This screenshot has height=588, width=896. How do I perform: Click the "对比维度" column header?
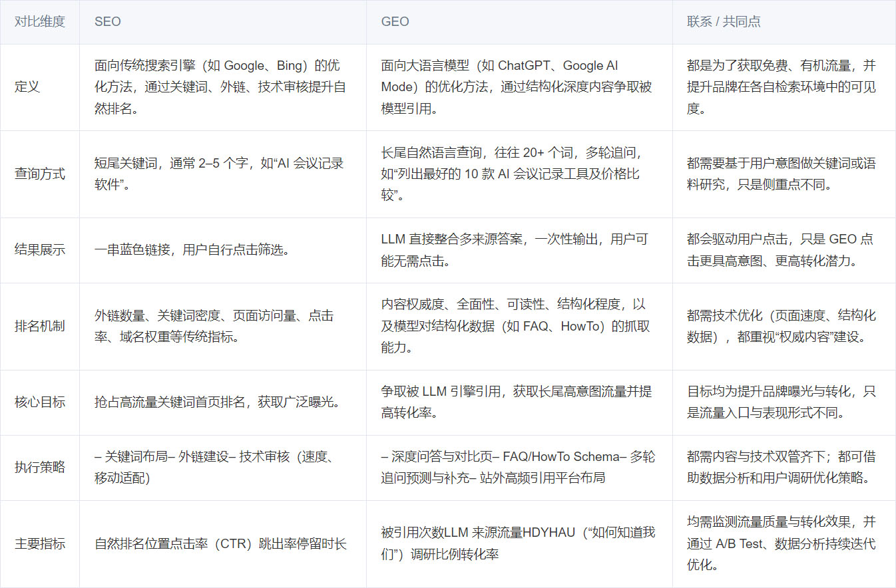pos(40,21)
